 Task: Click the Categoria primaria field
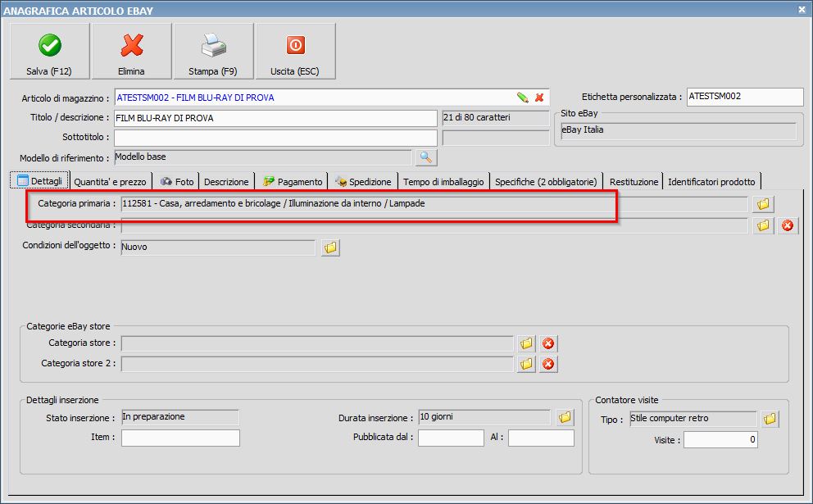434,204
